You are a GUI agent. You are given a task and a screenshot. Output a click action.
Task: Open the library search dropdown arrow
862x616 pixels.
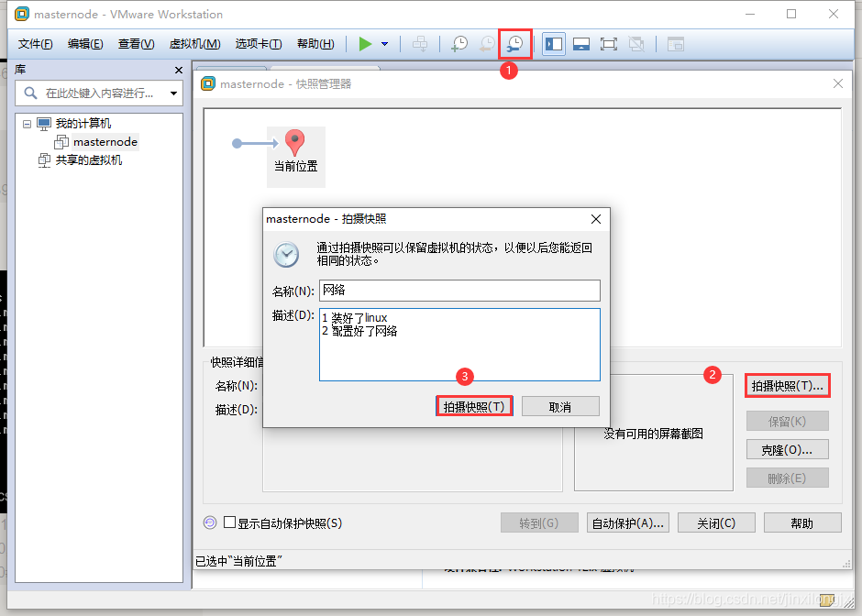(173, 93)
